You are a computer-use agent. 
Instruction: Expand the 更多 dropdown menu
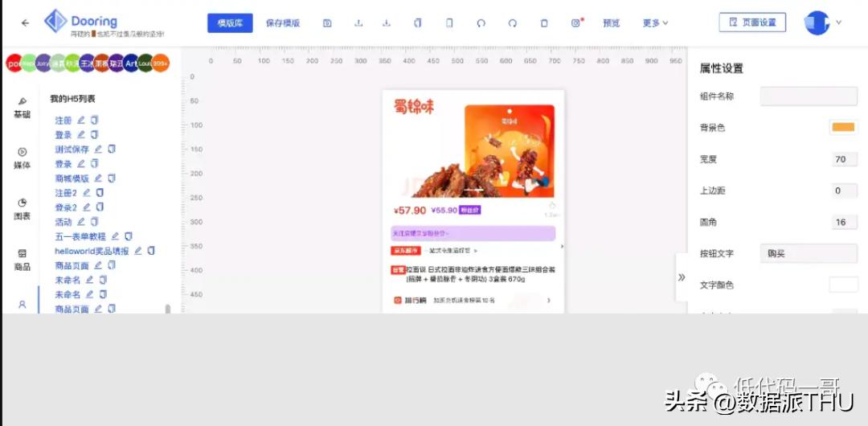point(655,23)
